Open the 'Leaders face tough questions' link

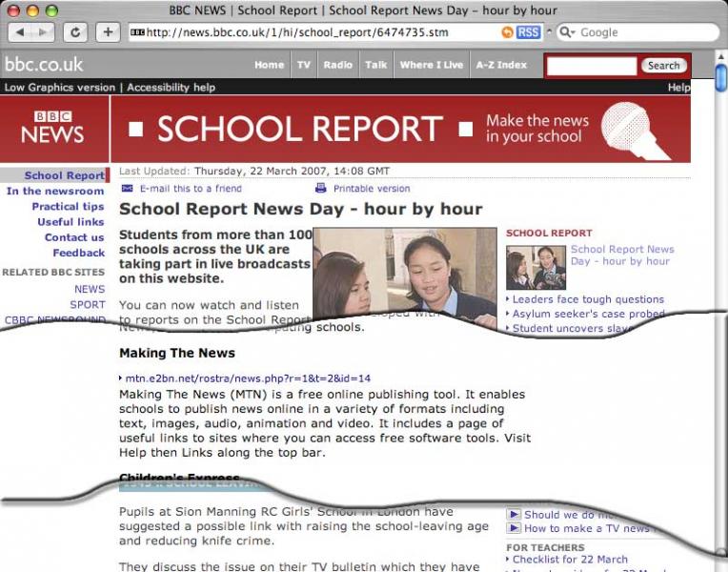[588, 299]
